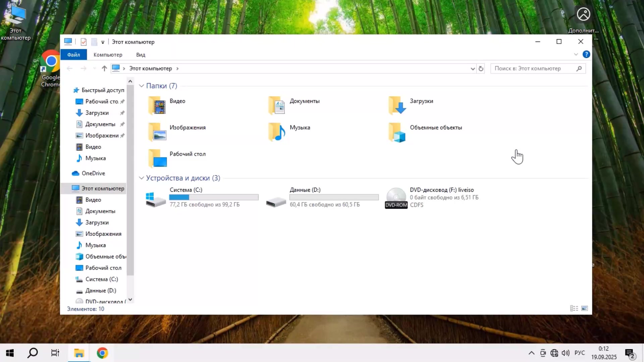644x362 pixels.
Task: Open the Explorer help icon
Action: click(x=586, y=54)
